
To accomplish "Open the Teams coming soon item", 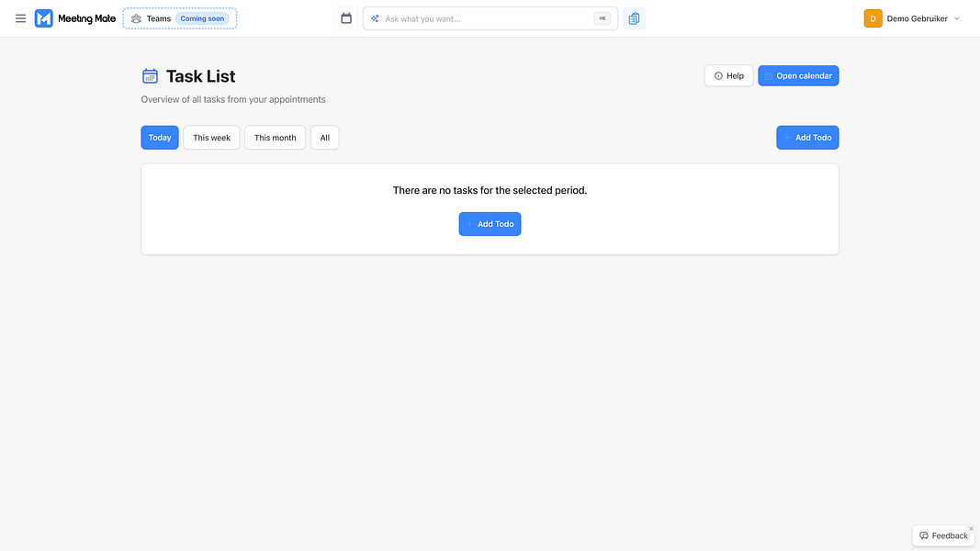I will [x=180, y=18].
